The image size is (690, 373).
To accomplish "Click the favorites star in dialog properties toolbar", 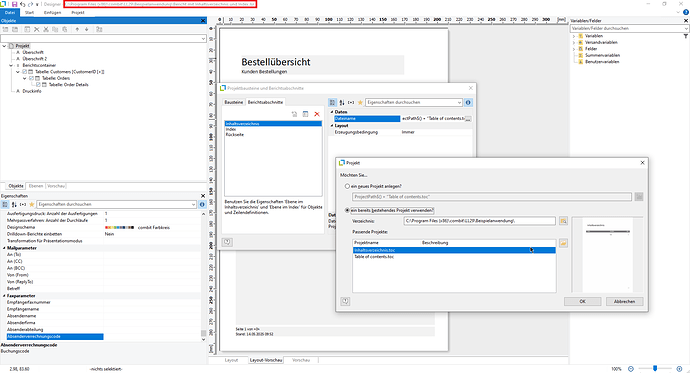I will point(360,102).
